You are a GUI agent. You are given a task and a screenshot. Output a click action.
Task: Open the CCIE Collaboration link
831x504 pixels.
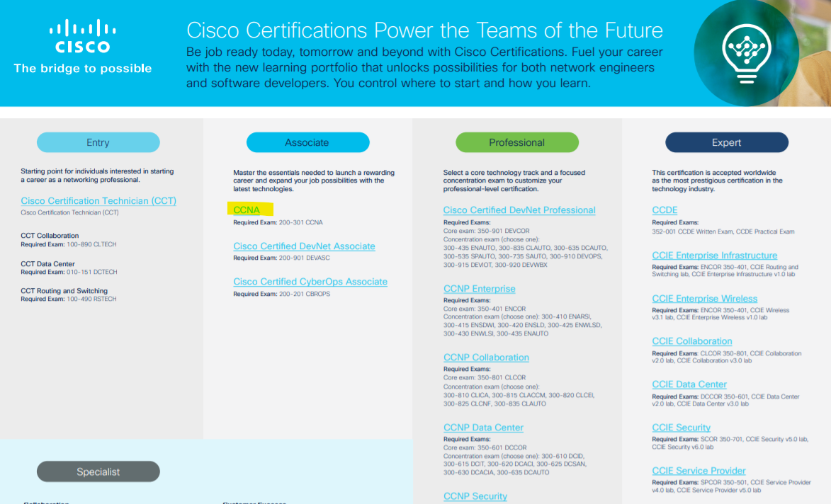(x=691, y=341)
